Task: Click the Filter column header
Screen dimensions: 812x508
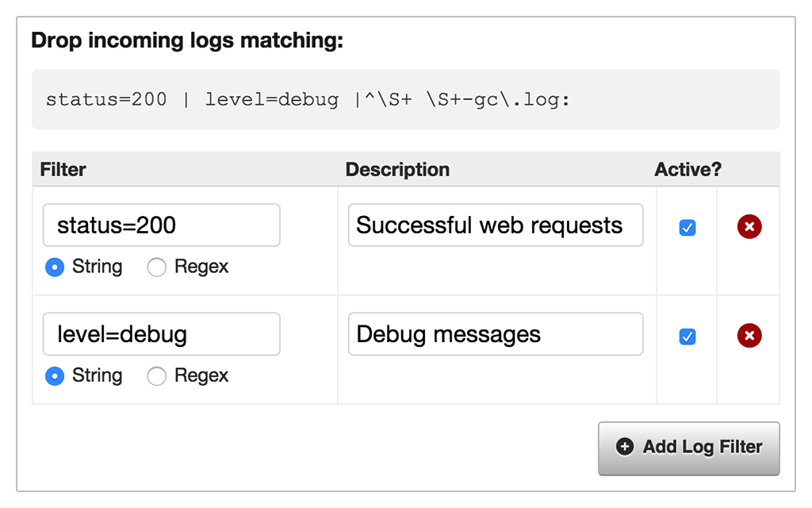Action: (63, 169)
